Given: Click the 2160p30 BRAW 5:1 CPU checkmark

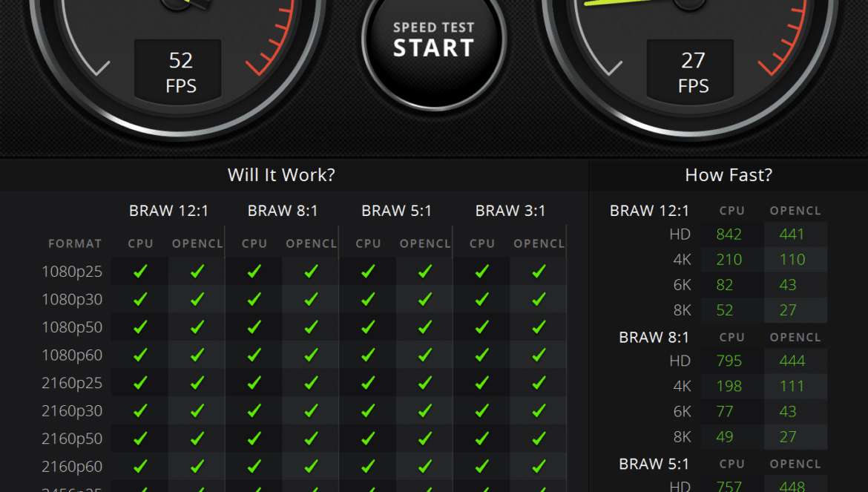Looking at the screenshot, I should click(368, 410).
